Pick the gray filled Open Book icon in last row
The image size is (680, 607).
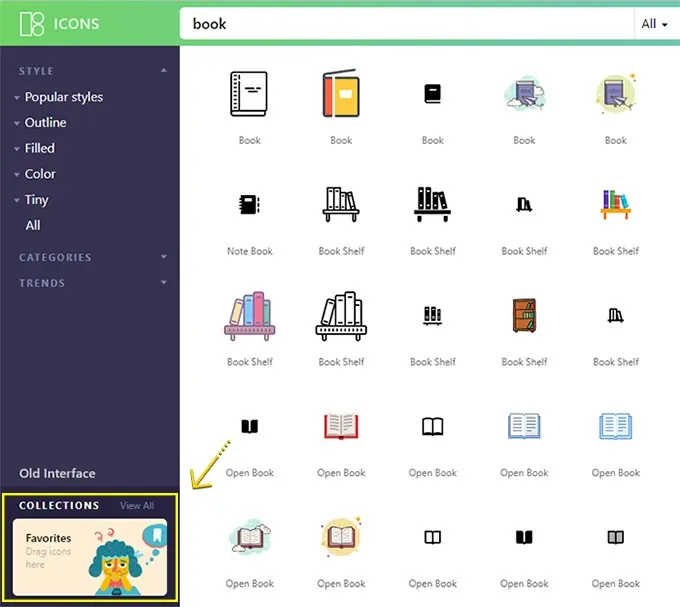(616, 537)
